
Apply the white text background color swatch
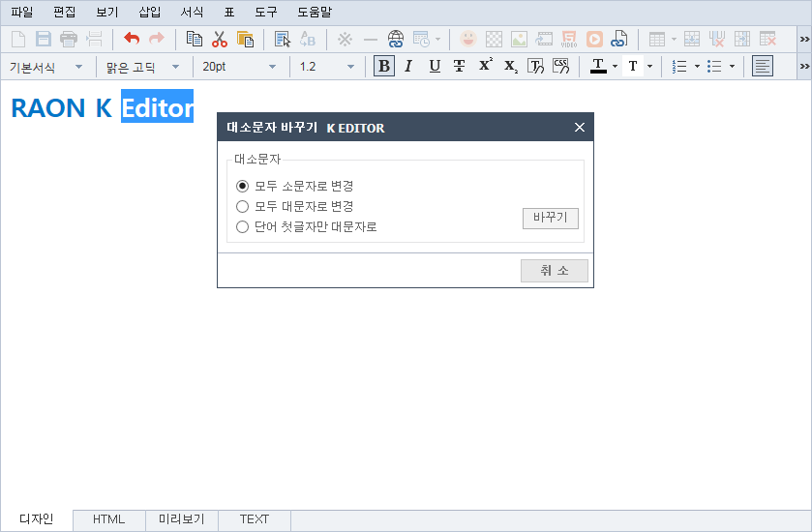(633, 66)
